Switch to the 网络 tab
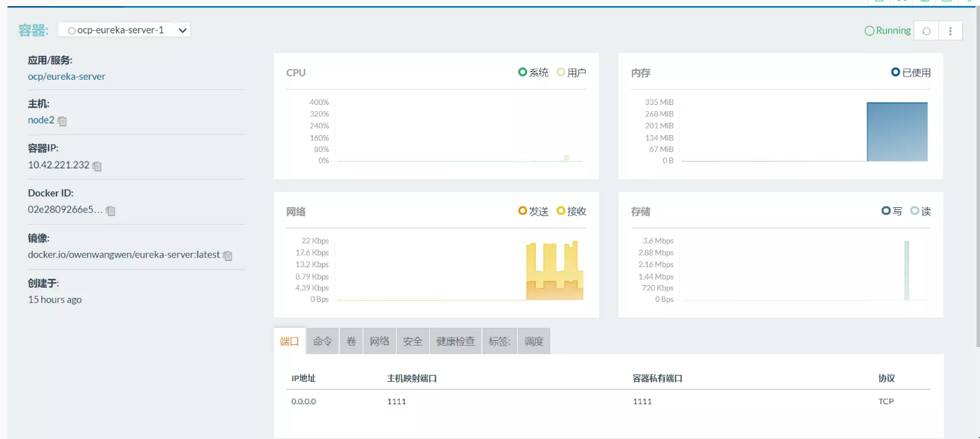 pos(380,342)
